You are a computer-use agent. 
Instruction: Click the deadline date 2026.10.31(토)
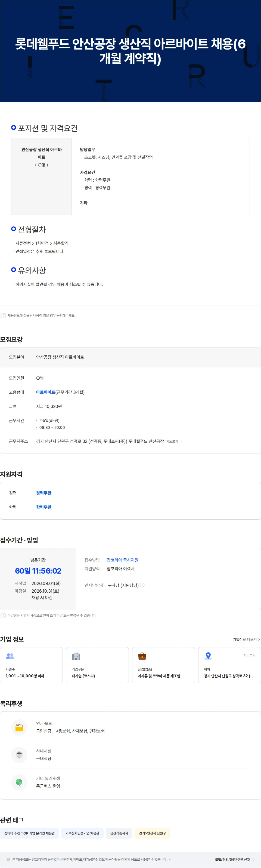[x=45, y=591]
